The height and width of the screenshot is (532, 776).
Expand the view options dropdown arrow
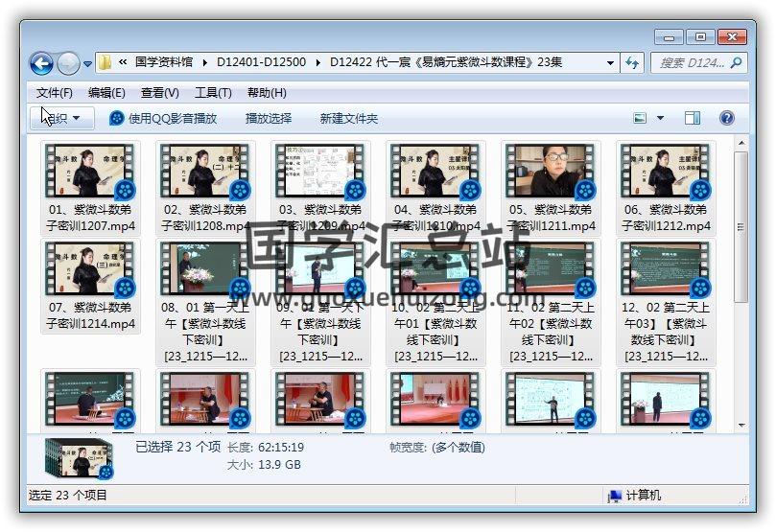click(x=660, y=118)
